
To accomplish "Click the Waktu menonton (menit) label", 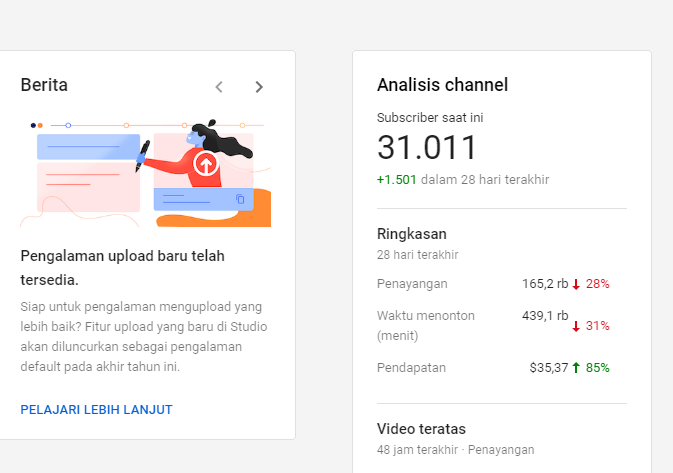I will coord(426,325).
